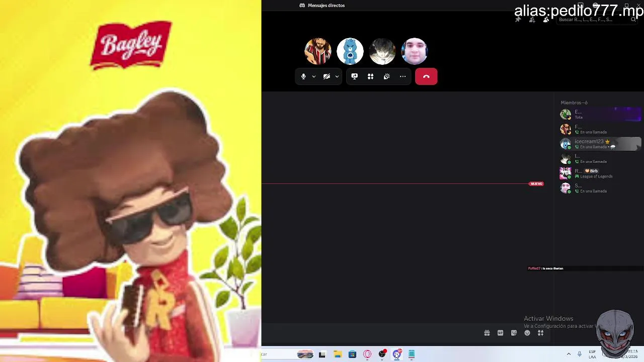644x362 pixels.
Task: Open File Explorer from the taskbar
Action: click(x=338, y=354)
